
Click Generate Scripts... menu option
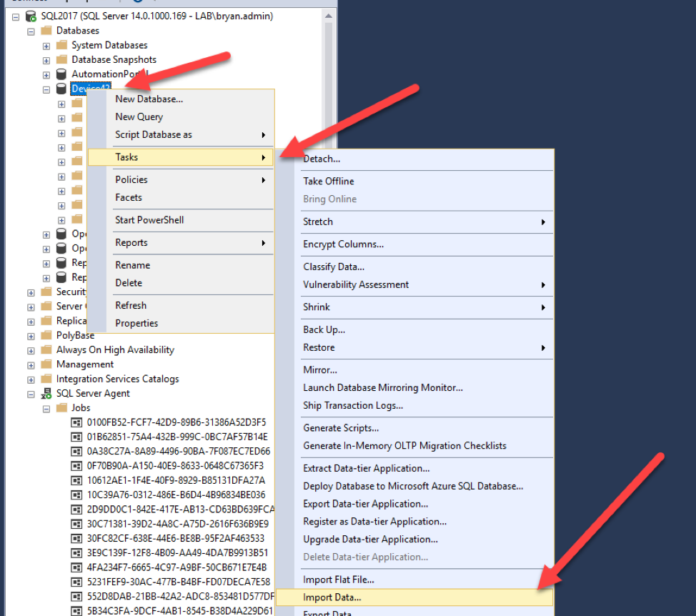[x=341, y=428]
